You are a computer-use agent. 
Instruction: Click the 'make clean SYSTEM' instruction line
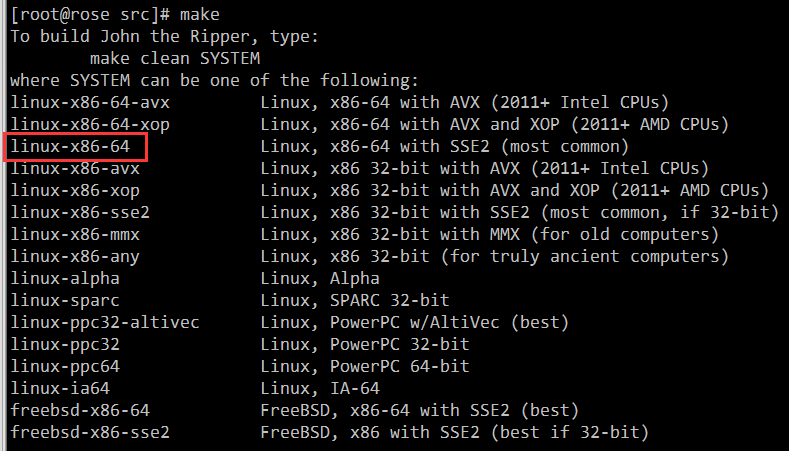point(175,58)
